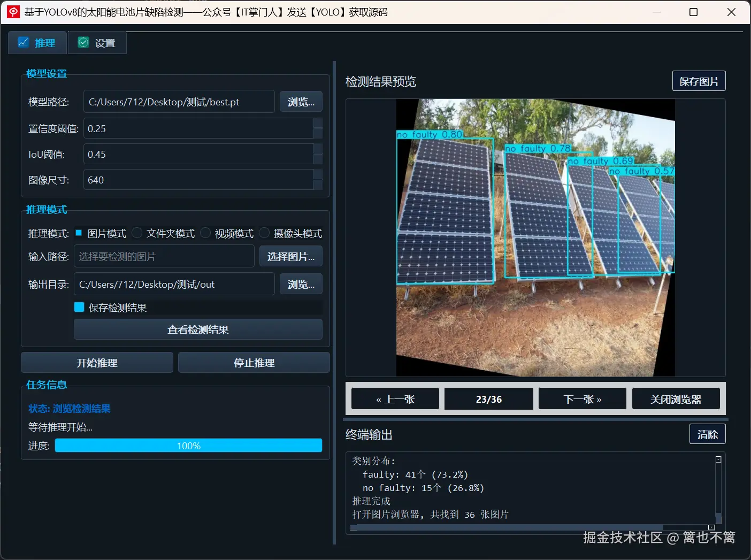Click the vertical splitter between panels
The width and height of the screenshot is (751, 560).
tap(334, 303)
